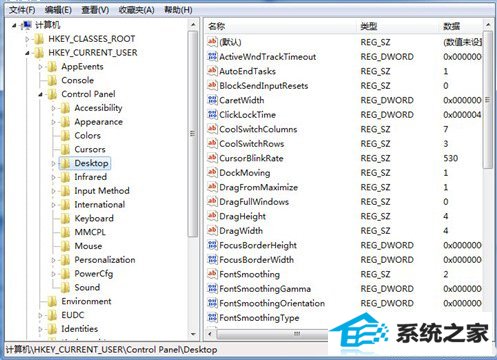Select the Environment key
The image size is (497, 360).
(86, 301)
